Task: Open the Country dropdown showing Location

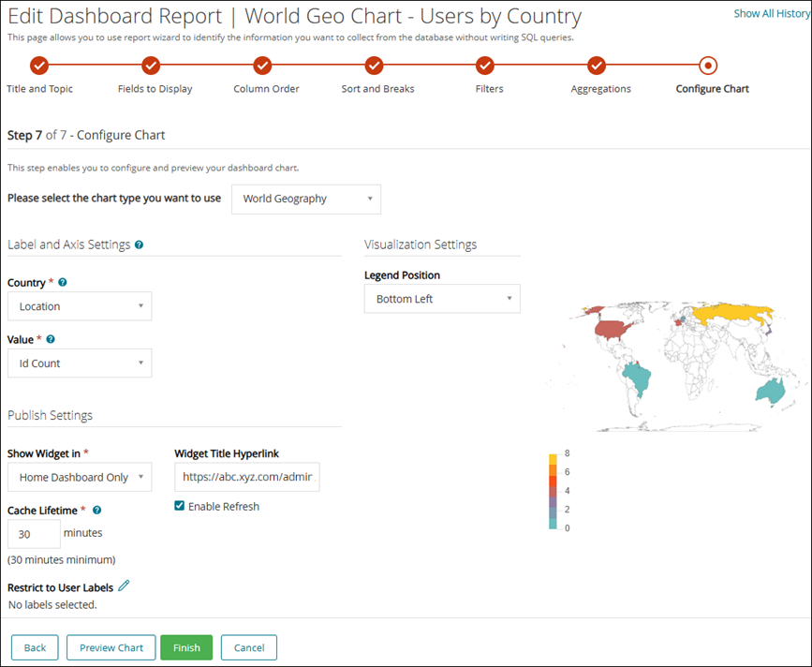Action: pos(80,306)
